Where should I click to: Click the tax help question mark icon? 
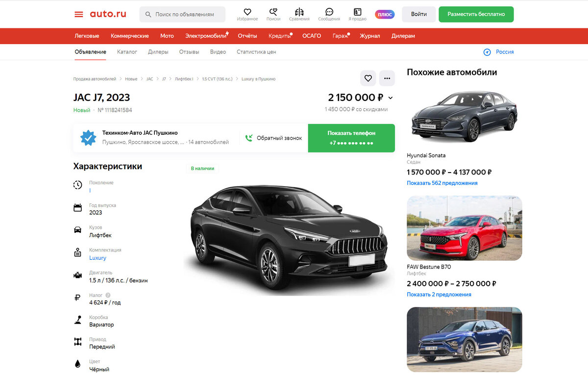(108, 295)
